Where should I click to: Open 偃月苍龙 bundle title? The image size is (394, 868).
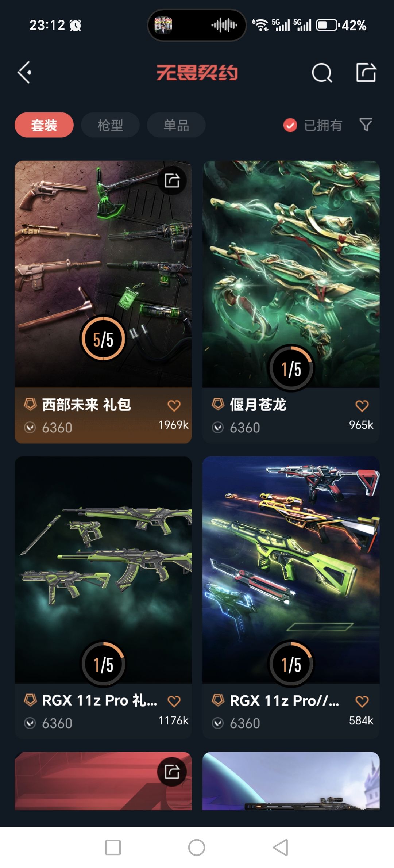click(258, 405)
